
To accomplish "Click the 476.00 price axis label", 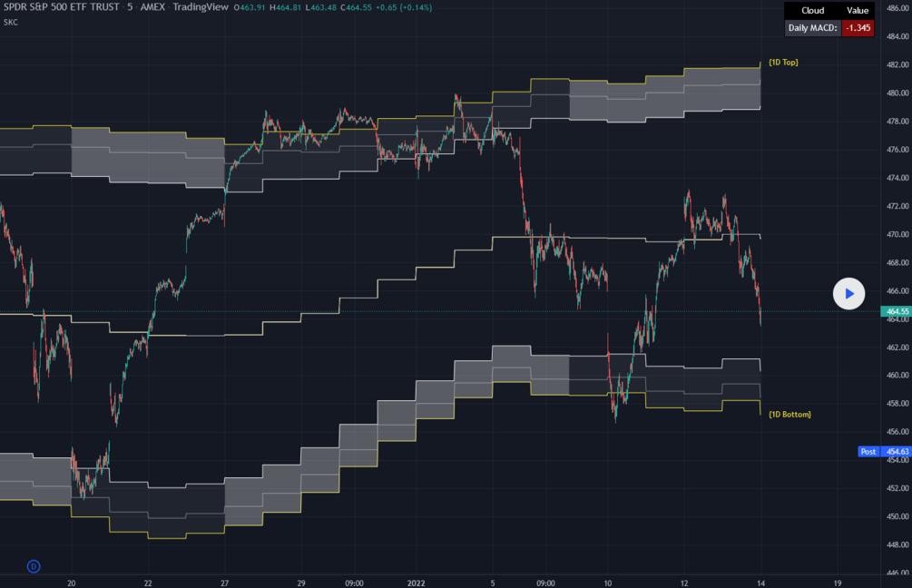I will 897,150.
